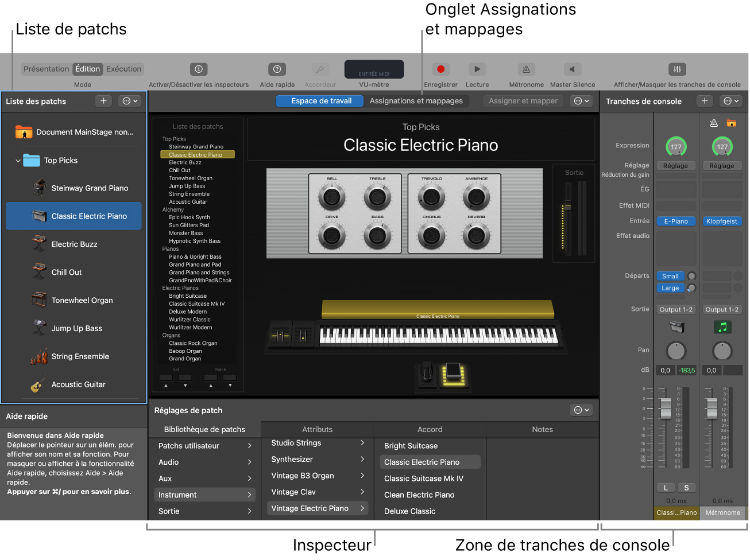Open Aide rapide help icon
750x560 pixels.
277,69
